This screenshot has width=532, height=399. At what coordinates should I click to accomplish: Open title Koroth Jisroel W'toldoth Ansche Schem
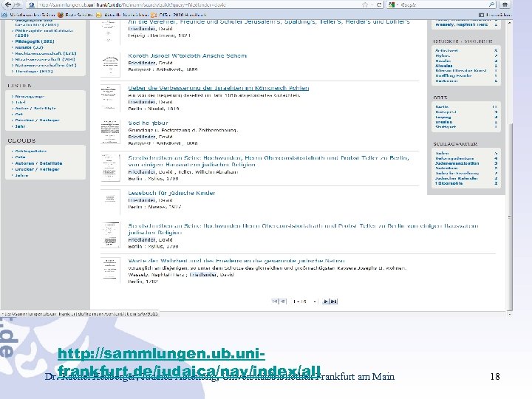(187, 55)
